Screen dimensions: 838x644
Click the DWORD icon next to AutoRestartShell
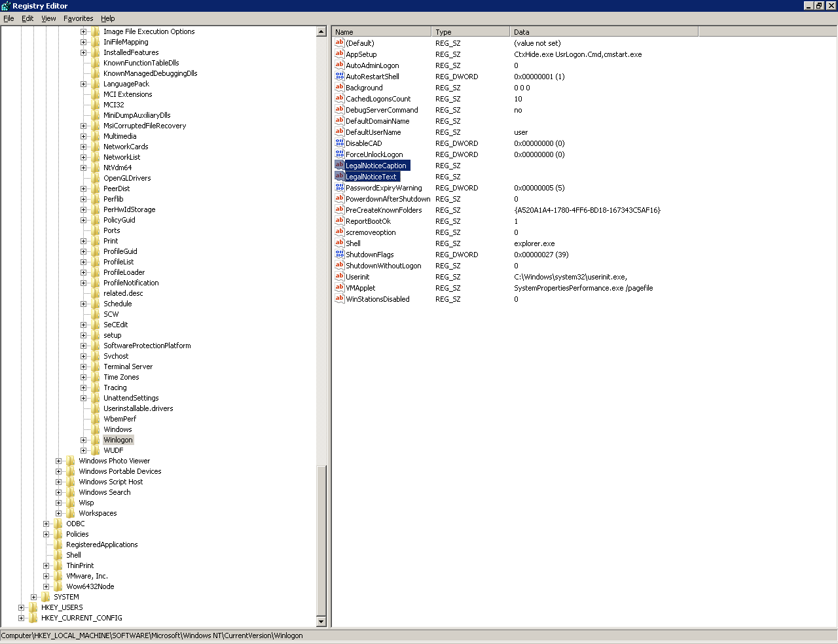tap(339, 76)
